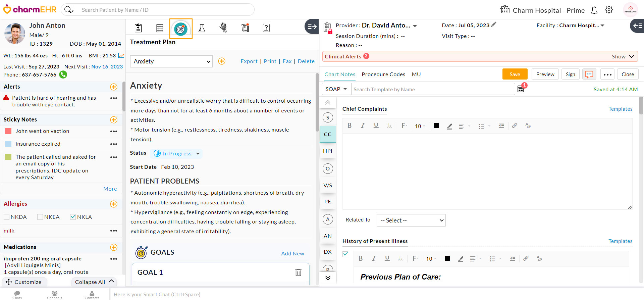The width and height of the screenshot is (644, 300).
Task: Pick the black font color swatch in Chief Complaints
Action: (x=436, y=126)
